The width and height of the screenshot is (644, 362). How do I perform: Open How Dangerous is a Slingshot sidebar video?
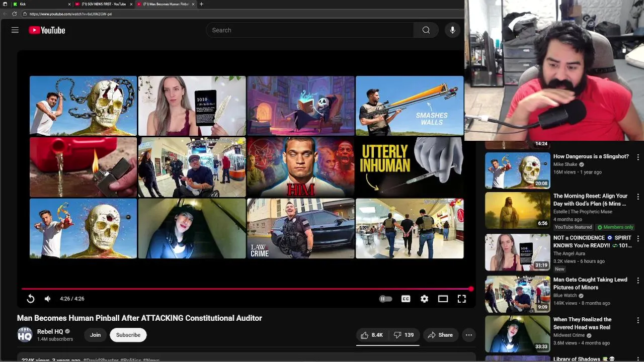[591, 156]
